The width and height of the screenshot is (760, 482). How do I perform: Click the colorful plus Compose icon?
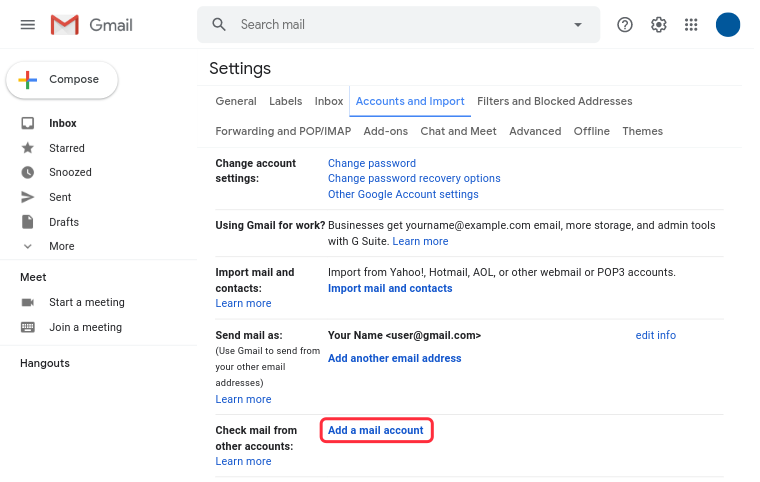28,80
